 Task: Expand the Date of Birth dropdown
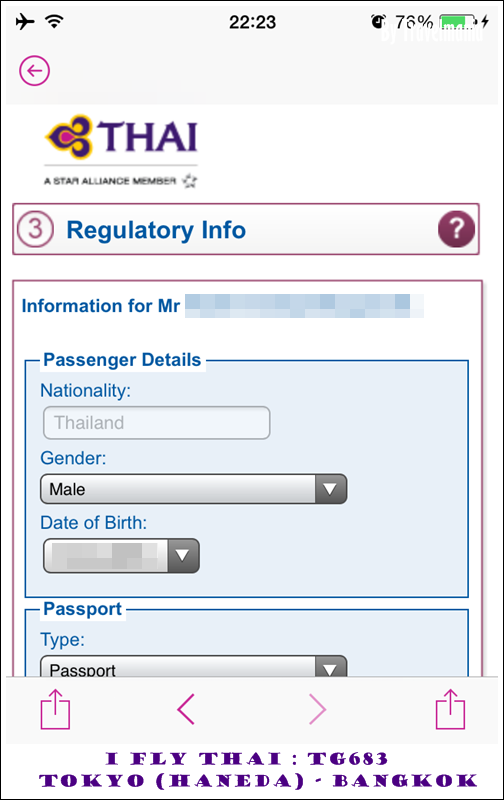tap(121, 555)
